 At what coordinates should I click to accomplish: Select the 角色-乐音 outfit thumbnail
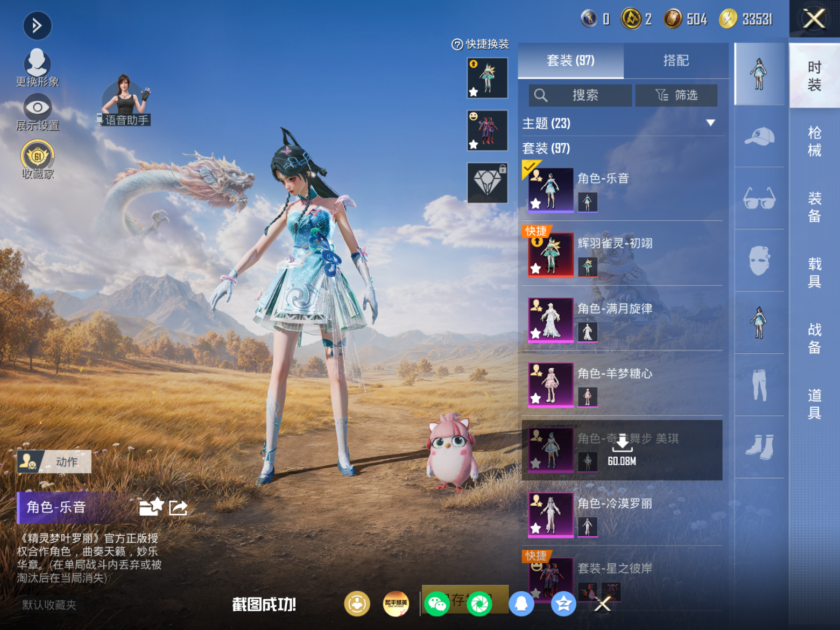[551, 190]
